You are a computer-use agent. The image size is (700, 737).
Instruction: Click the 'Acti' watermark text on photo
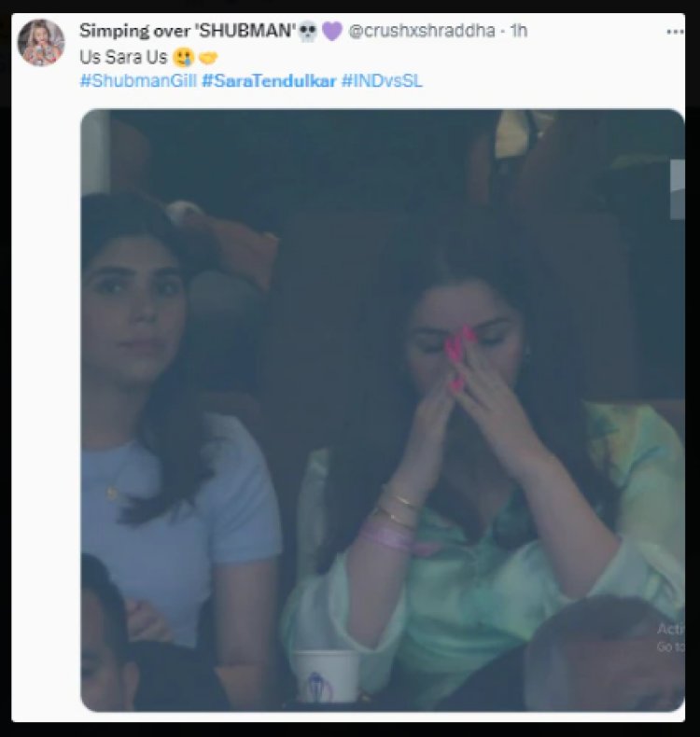[671, 629]
